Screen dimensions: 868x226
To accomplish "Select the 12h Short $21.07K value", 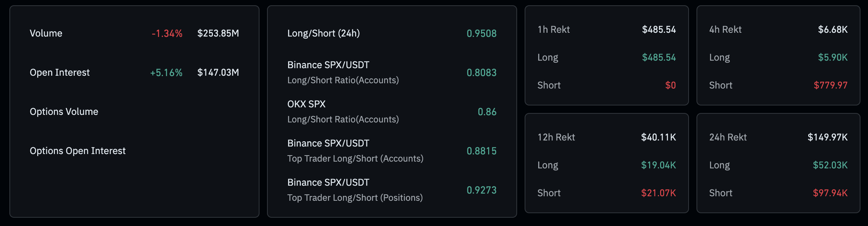I will pyautogui.click(x=658, y=193).
